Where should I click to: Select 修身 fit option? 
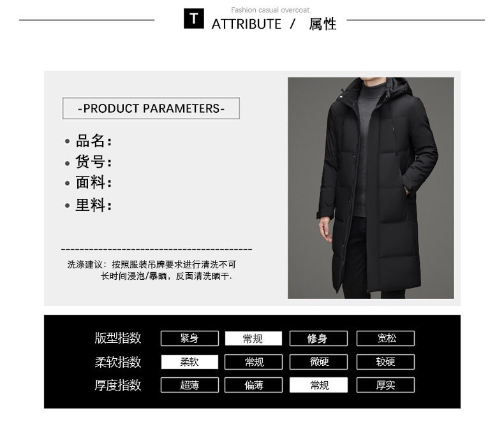pos(318,338)
